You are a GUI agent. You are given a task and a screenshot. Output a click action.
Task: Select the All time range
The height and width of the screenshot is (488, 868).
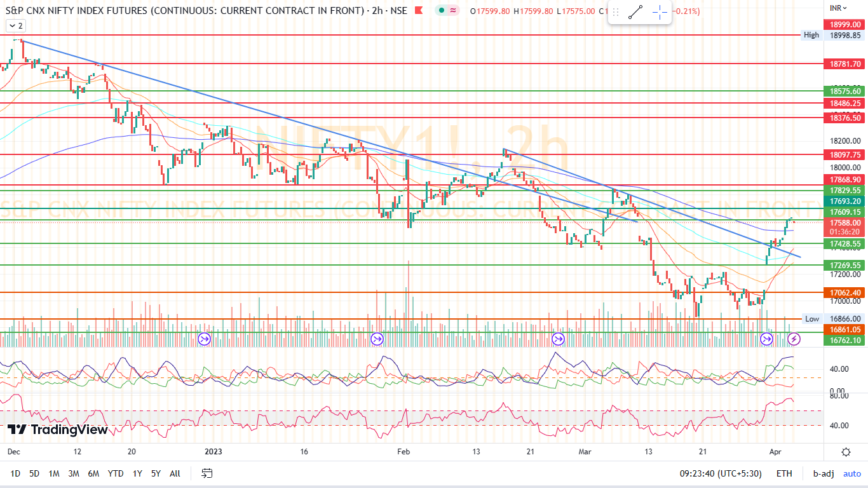[175, 473]
